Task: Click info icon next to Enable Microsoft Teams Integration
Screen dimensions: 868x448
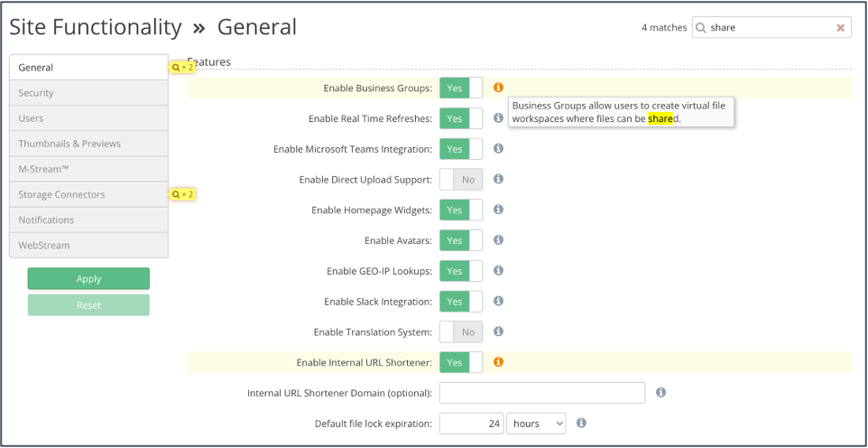Action: [x=498, y=149]
